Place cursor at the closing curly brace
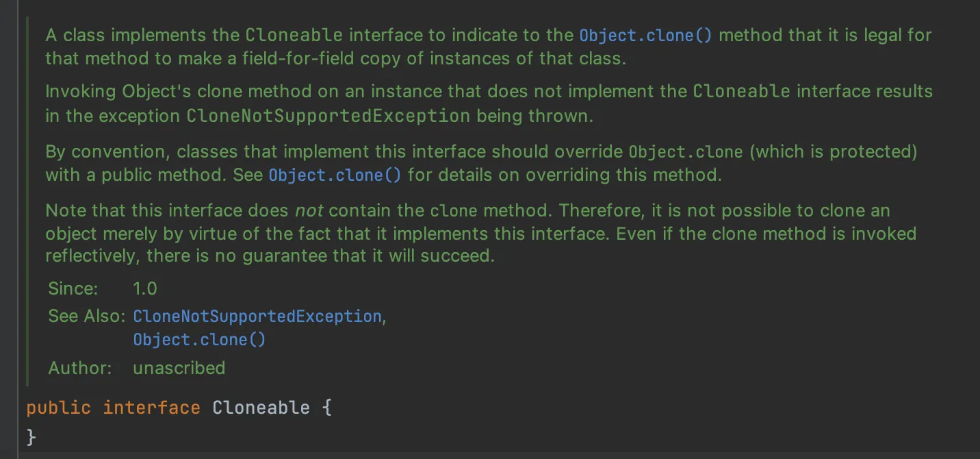The height and width of the screenshot is (459, 980). coord(31,436)
